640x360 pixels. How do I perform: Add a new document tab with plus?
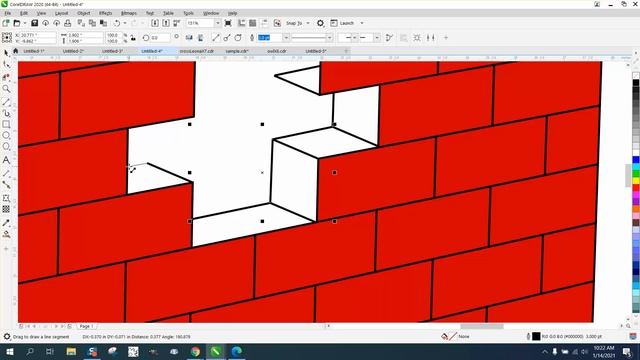pos(346,51)
